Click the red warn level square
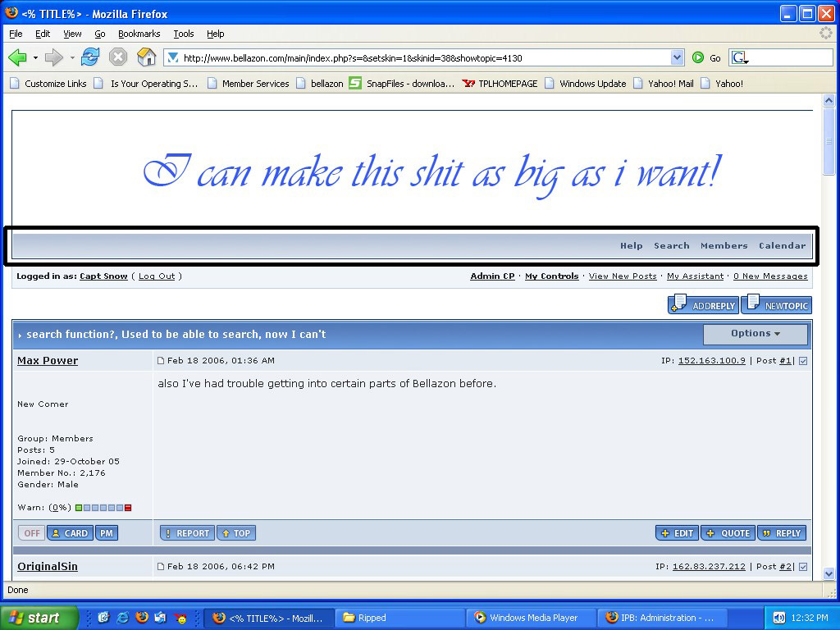This screenshot has width=840, height=630. click(128, 508)
